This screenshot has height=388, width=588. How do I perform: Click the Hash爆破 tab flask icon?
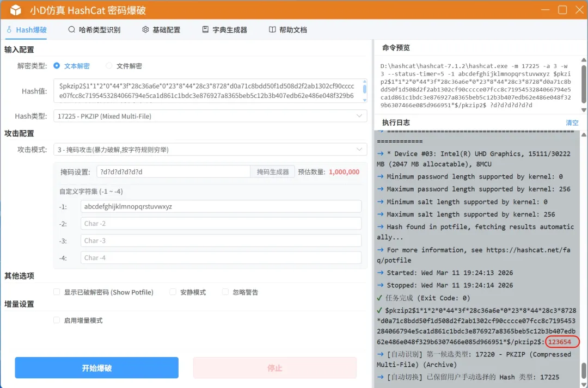(x=9, y=29)
